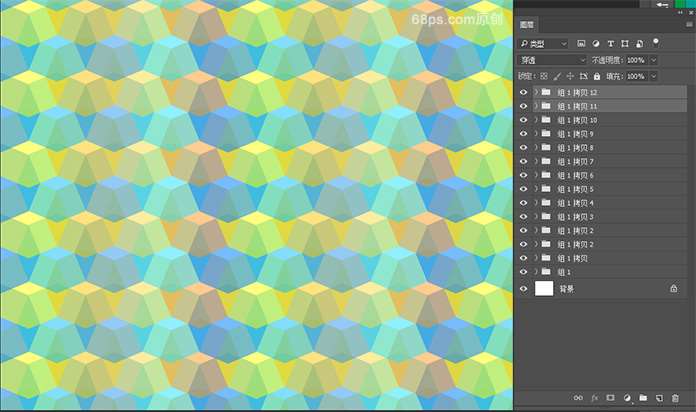Open the 不透明度 opacity slider arrow
This screenshot has width=696, height=412.
click(653, 60)
